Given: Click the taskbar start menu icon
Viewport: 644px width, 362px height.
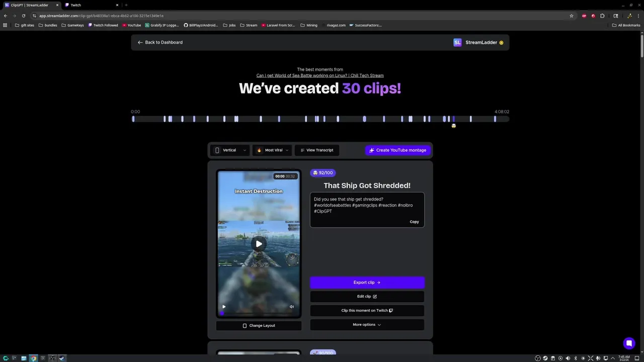Looking at the screenshot, I should pos(6,358).
